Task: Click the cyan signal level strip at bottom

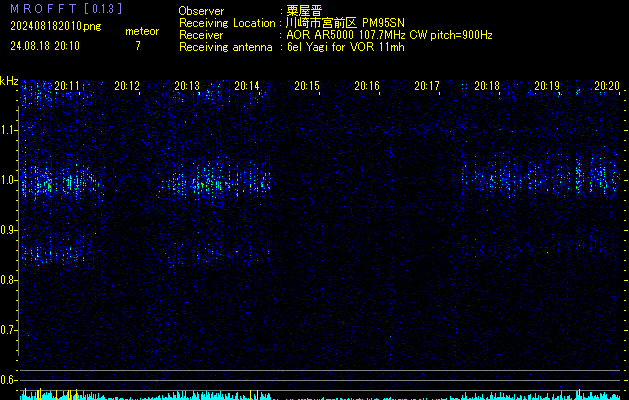Action: [314, 396]
